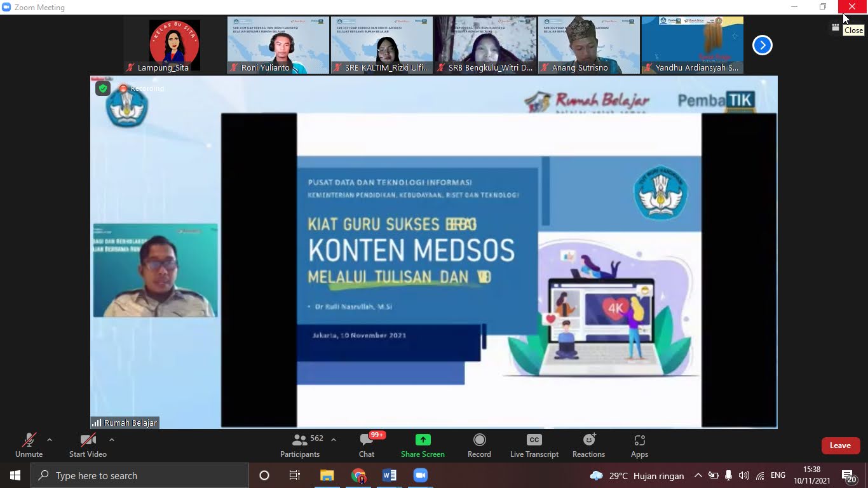Open Task View on taskbar

(x=295, y=475)
